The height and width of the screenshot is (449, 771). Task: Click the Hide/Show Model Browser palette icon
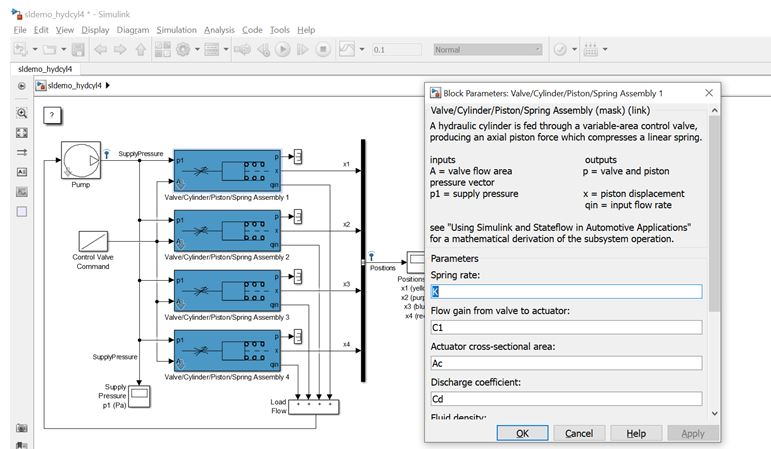tap(22, 86)
